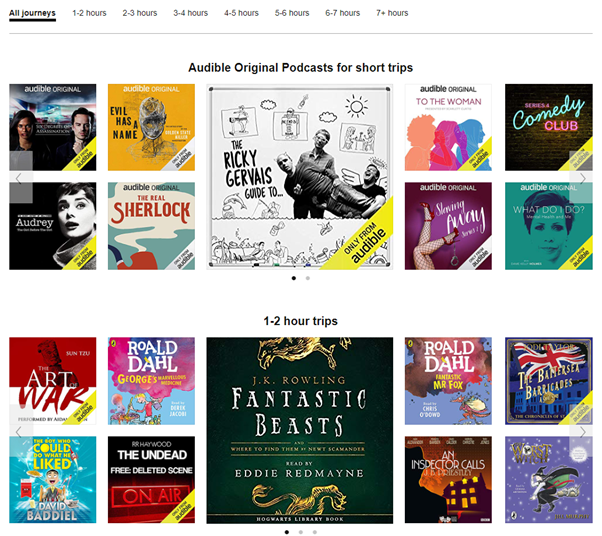This screenshot has width=602, height=536.
Task: Select first podcast carousel page dot
Action: pos(294,278)
